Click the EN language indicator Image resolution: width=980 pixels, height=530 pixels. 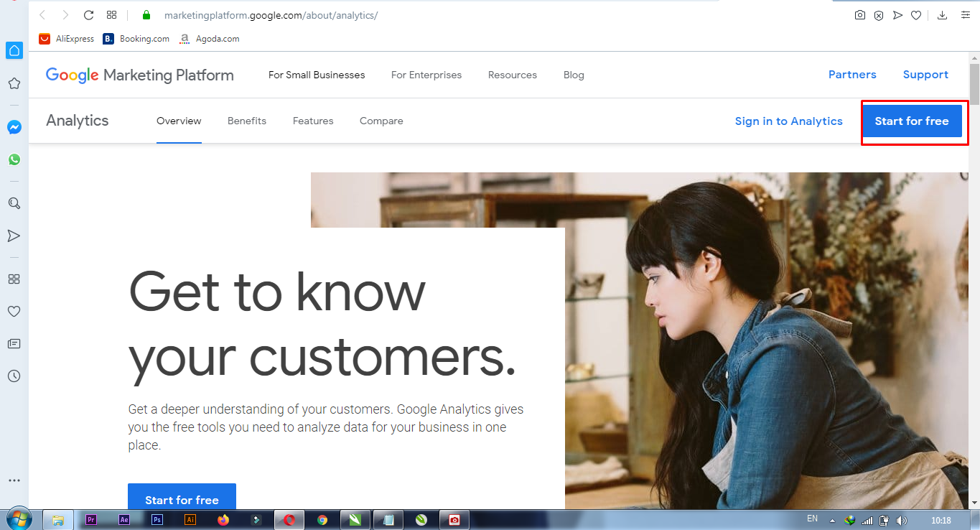click(812, 519)
